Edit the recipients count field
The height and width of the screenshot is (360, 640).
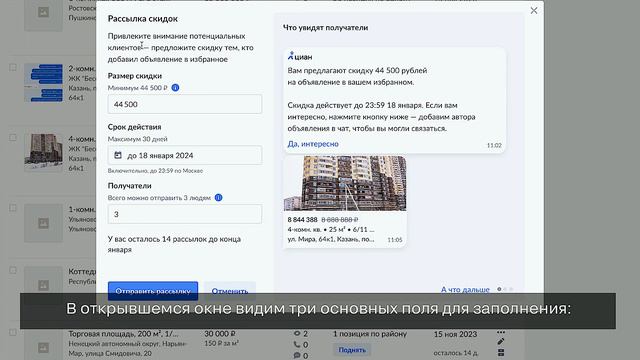tap(184, 214)
